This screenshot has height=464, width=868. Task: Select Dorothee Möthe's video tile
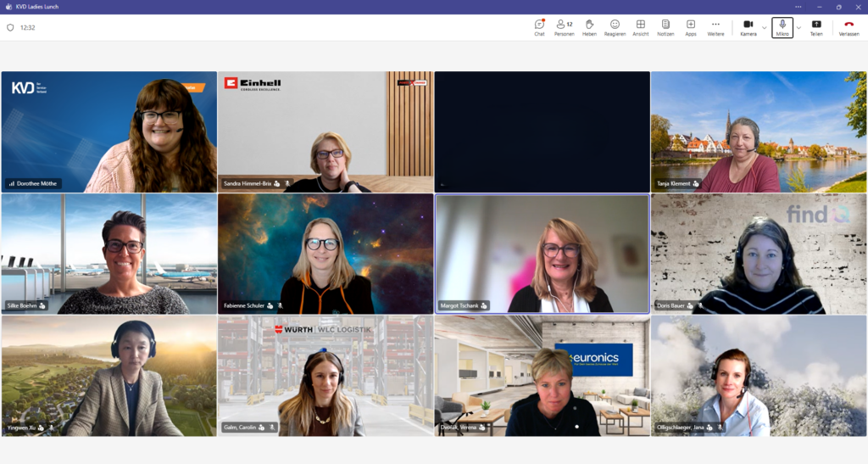coord(108,131)
